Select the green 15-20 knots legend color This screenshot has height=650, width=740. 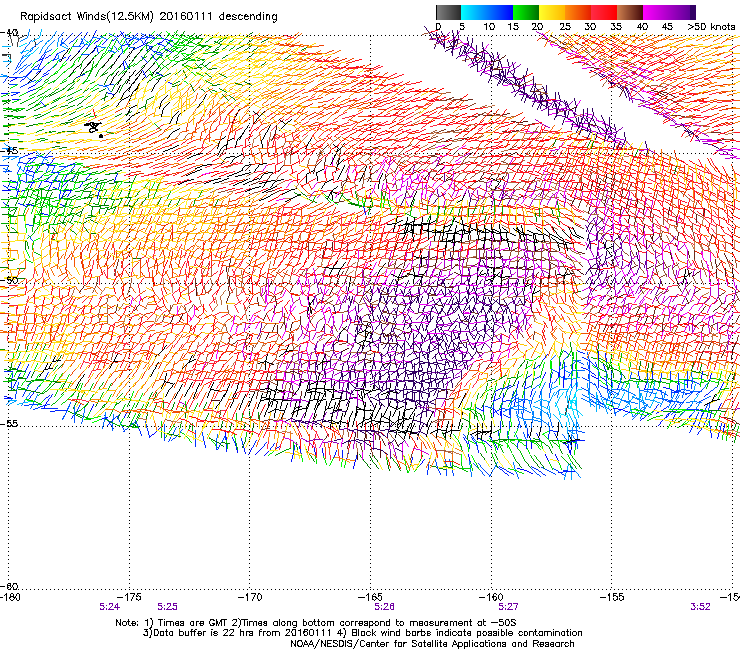pos(526,12)
